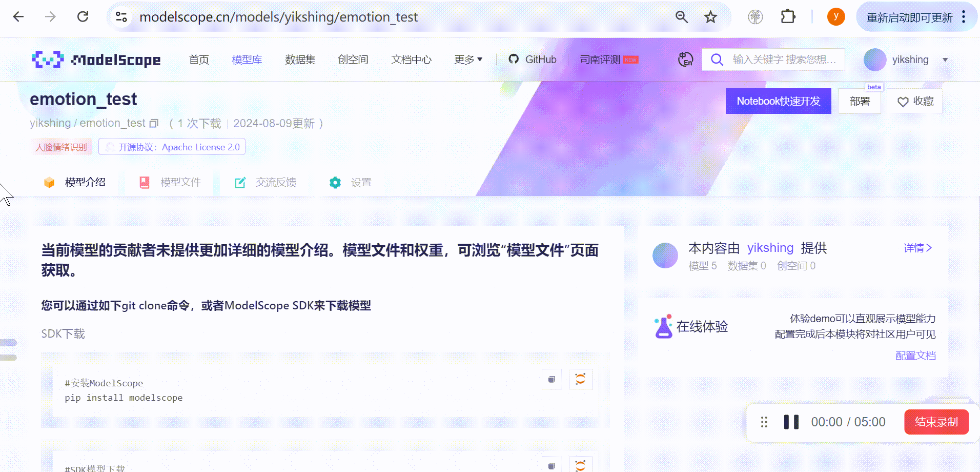Image resolution: width=980 pixels, height=472 pixels.
Task: Open 配置文档 link
Action: tap(915, 356)
